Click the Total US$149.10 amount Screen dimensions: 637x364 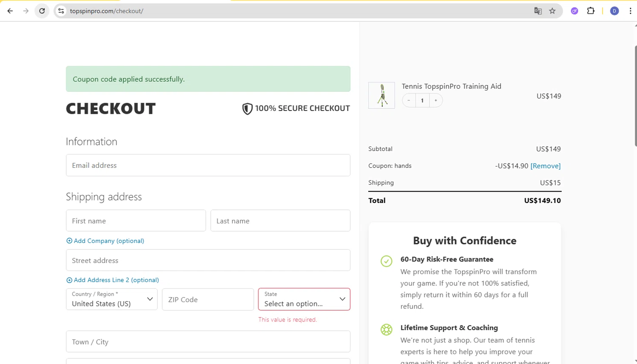pyautogui.click(x=542, y=200)
